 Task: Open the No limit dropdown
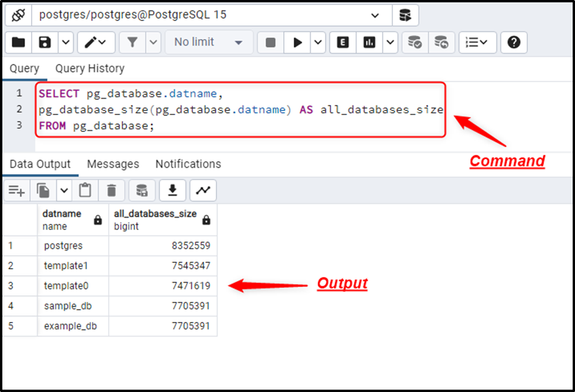(x=209, y=42)
